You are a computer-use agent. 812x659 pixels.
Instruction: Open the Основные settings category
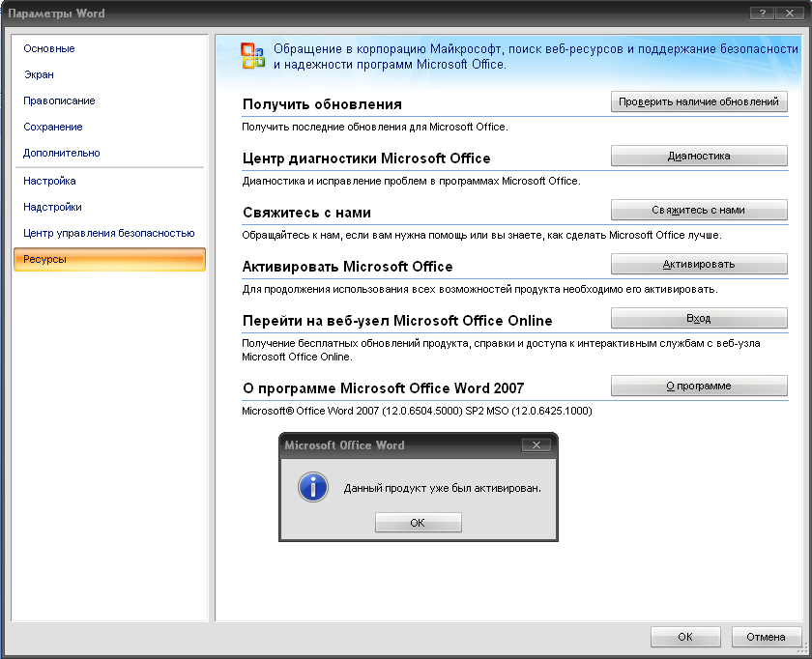[x=49, y=48]
